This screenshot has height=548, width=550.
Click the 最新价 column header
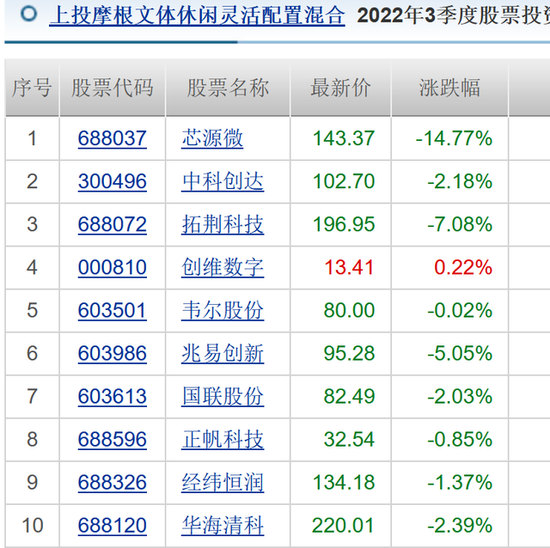pos(340,88)
